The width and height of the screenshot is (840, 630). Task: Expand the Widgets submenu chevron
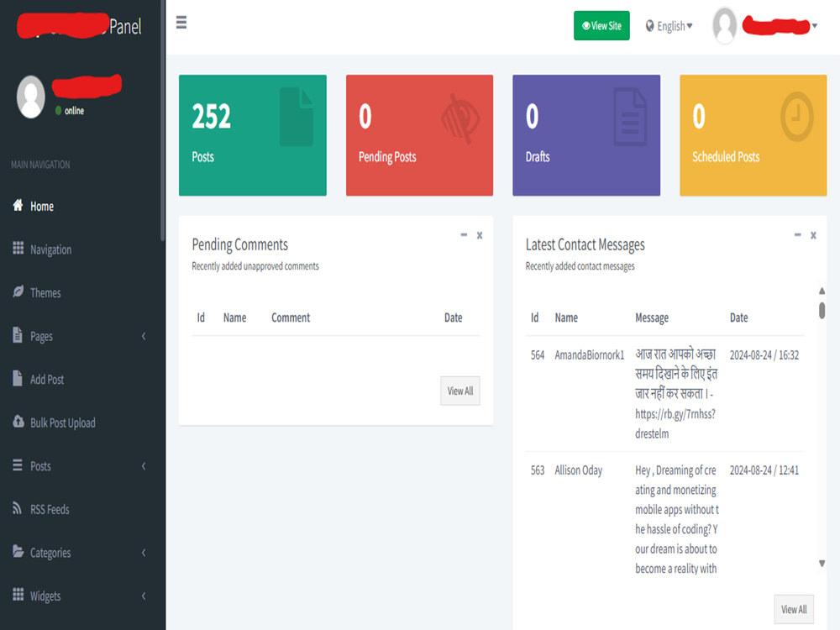click(x=144, y=596)
